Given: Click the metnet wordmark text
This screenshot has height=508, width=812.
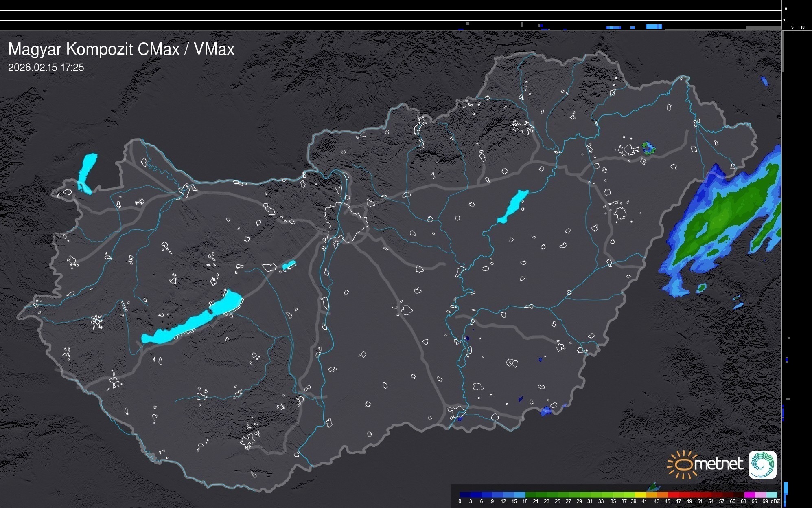Looking at the screenshot, I should click(x=718, y=464).
